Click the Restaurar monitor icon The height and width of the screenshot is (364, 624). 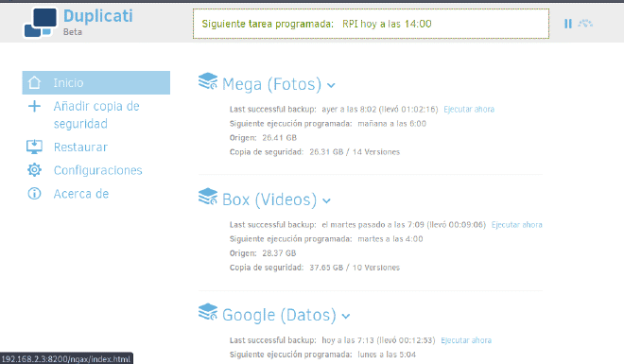(x=34, y=147)
